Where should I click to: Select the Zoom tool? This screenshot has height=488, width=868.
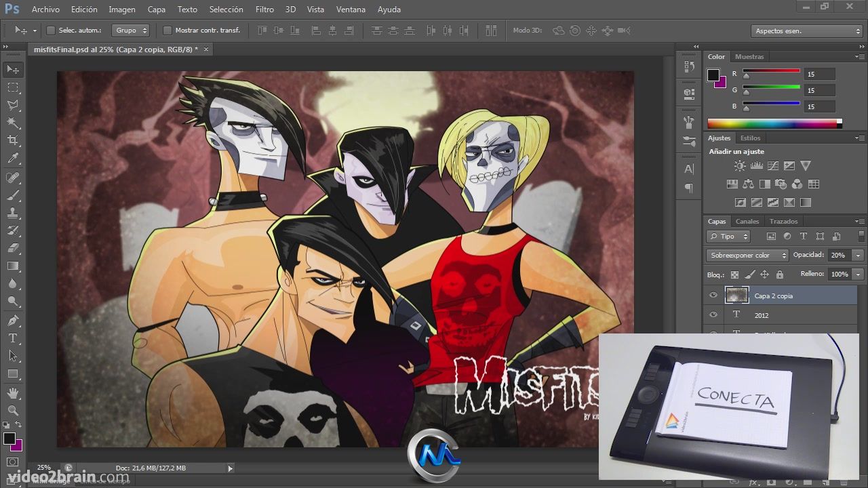pyautogui.click(x=13, y=410)
